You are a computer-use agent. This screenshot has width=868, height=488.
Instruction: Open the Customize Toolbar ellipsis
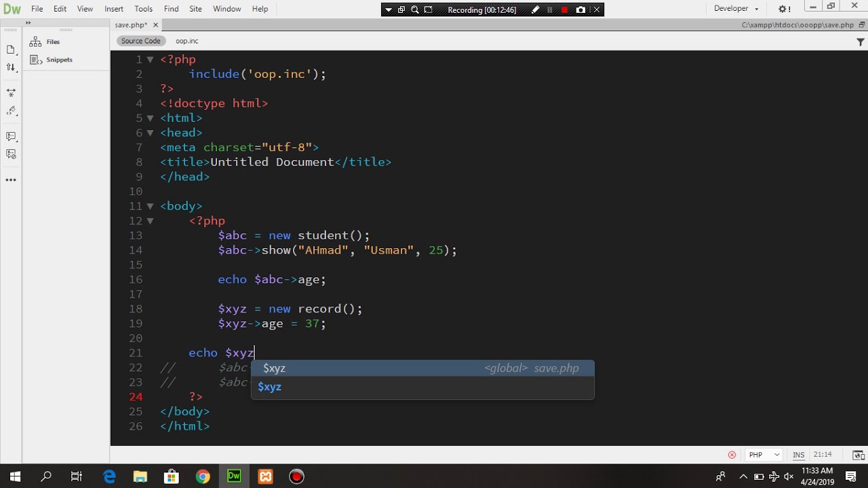coord(11,180)
